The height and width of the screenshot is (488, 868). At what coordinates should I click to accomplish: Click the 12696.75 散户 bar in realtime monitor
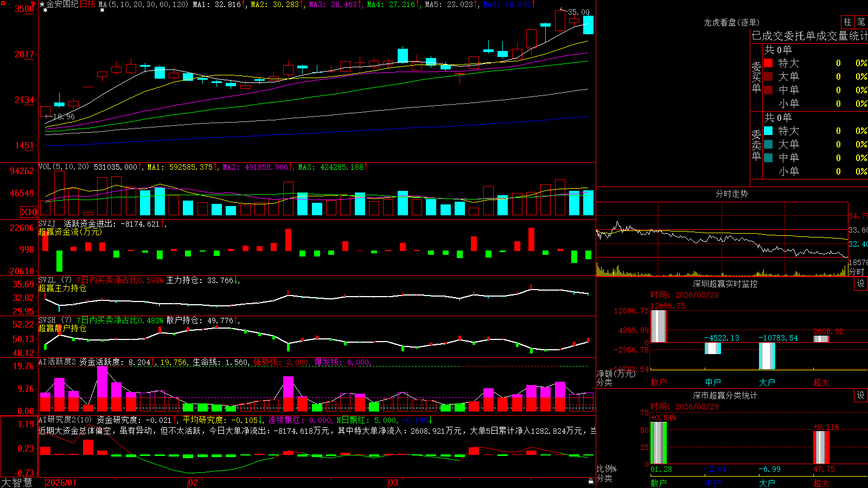point(659,326)
